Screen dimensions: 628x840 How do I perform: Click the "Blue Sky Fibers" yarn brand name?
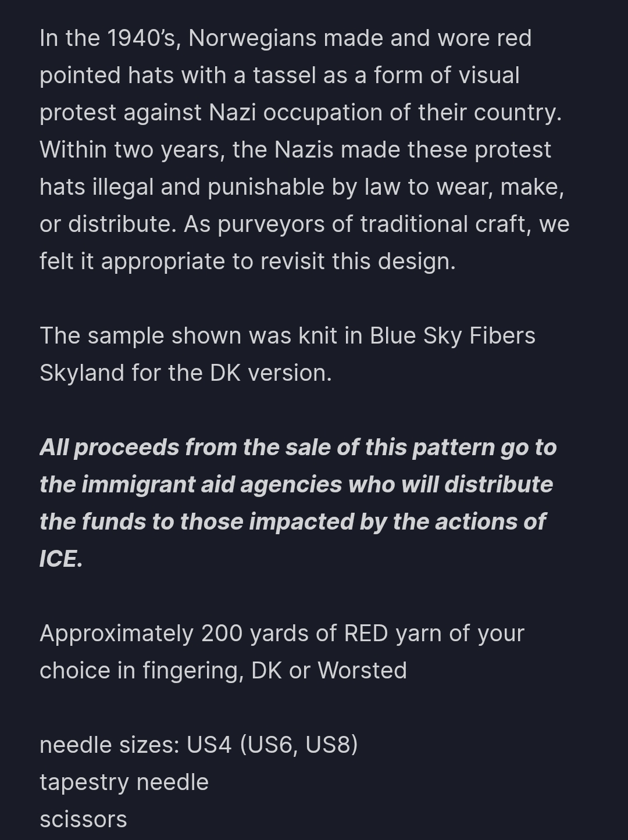(452, 336)
